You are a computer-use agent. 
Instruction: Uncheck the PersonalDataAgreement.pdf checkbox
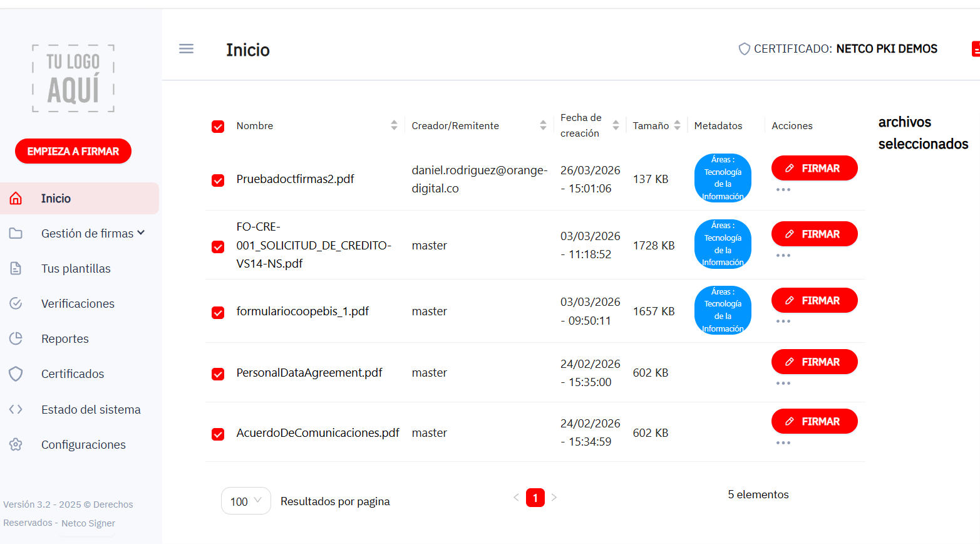tap(218, 374)
